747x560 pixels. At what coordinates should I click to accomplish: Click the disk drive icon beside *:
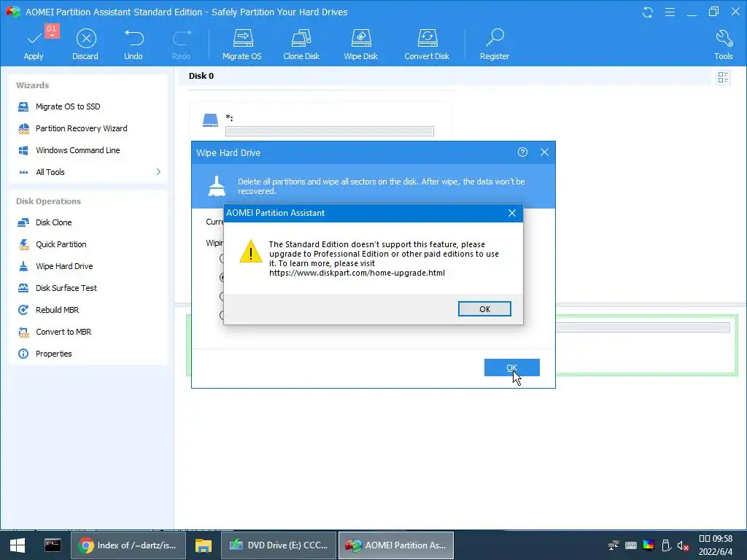pyautogui.click(x=210, y=120)
